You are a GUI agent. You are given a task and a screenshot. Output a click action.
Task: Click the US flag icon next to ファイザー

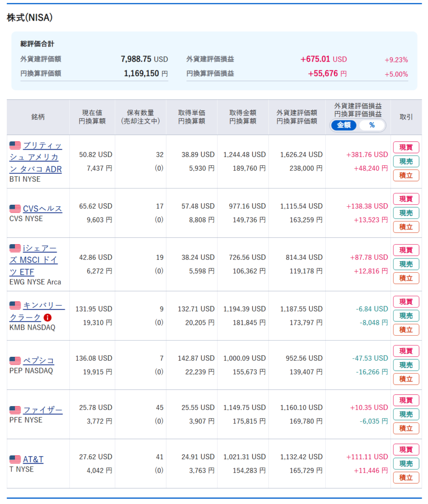15,410
